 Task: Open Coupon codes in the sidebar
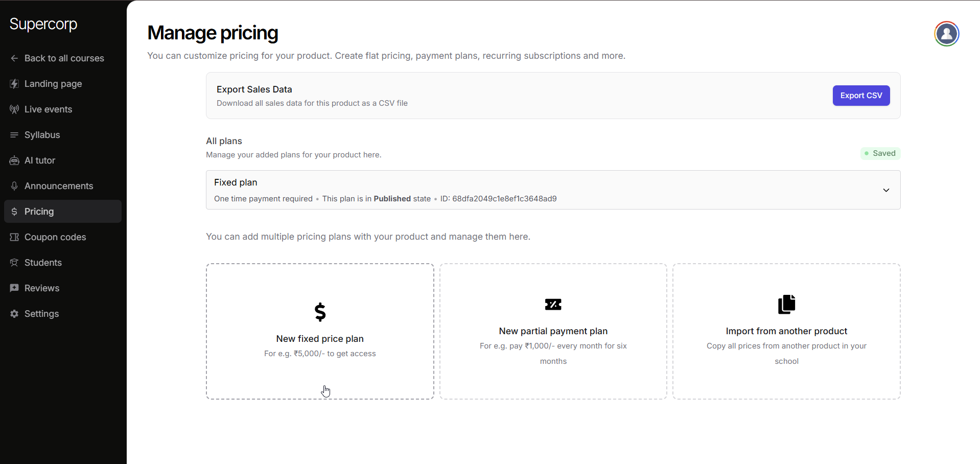55,237
